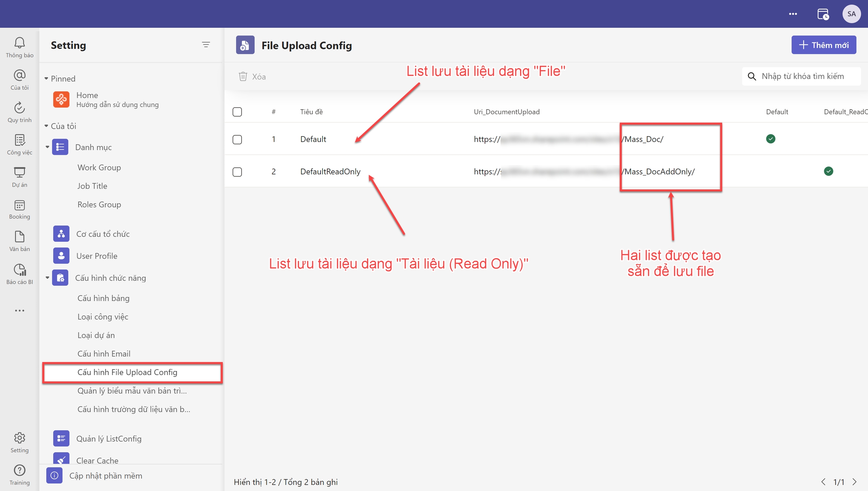Collapse the Danh mục tree group

coord(47,147)
